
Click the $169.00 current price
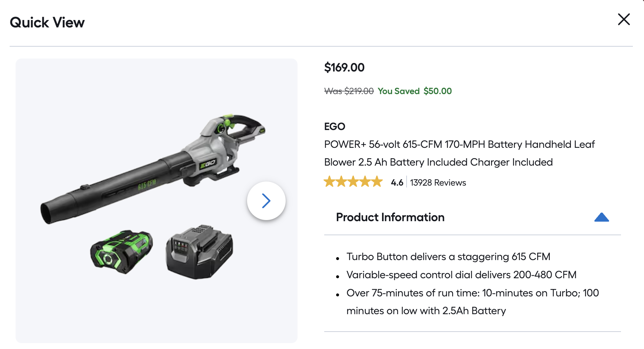tap(344, 67)
